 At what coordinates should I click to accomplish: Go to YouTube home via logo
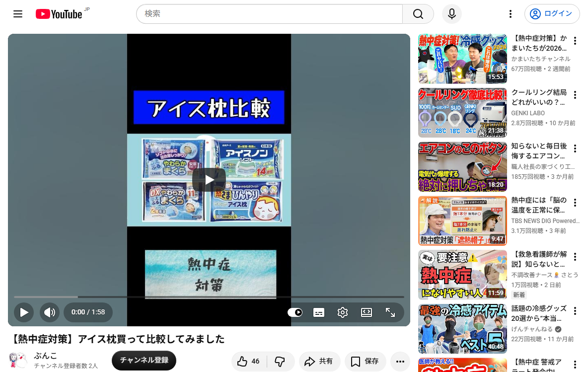coord(59,14)
